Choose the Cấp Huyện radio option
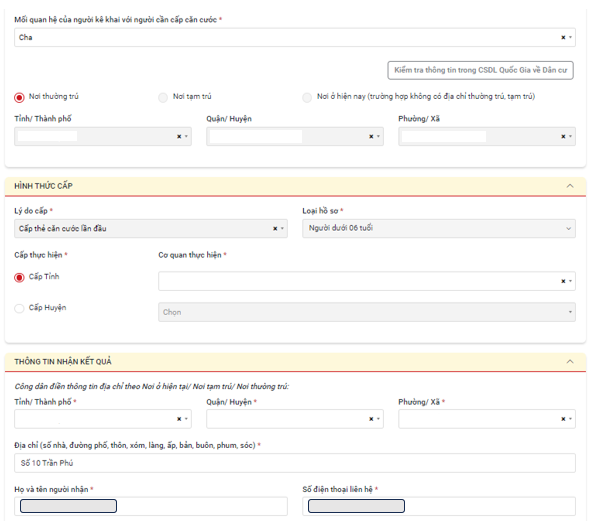Screen dimensions: 595x521 coord(19,308)
